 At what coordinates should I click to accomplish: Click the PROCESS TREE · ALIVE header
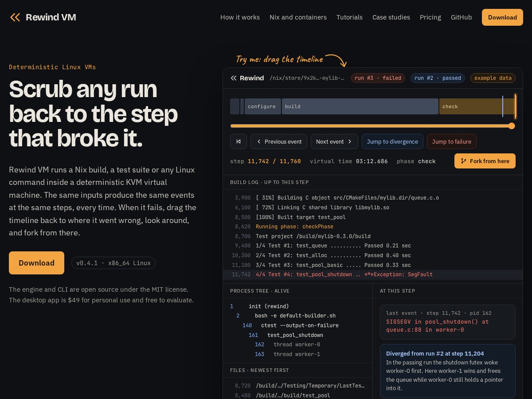(260, 291)
